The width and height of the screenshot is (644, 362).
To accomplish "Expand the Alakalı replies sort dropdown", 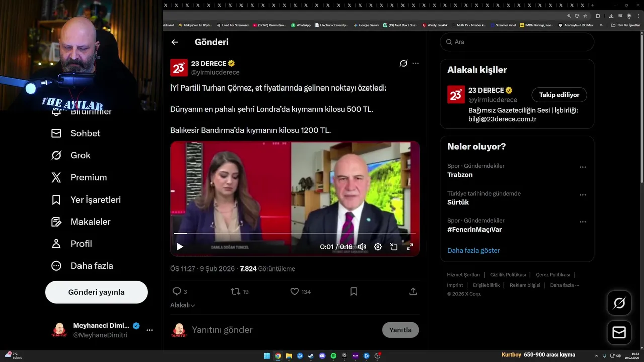I will click(x=183, y=305).
